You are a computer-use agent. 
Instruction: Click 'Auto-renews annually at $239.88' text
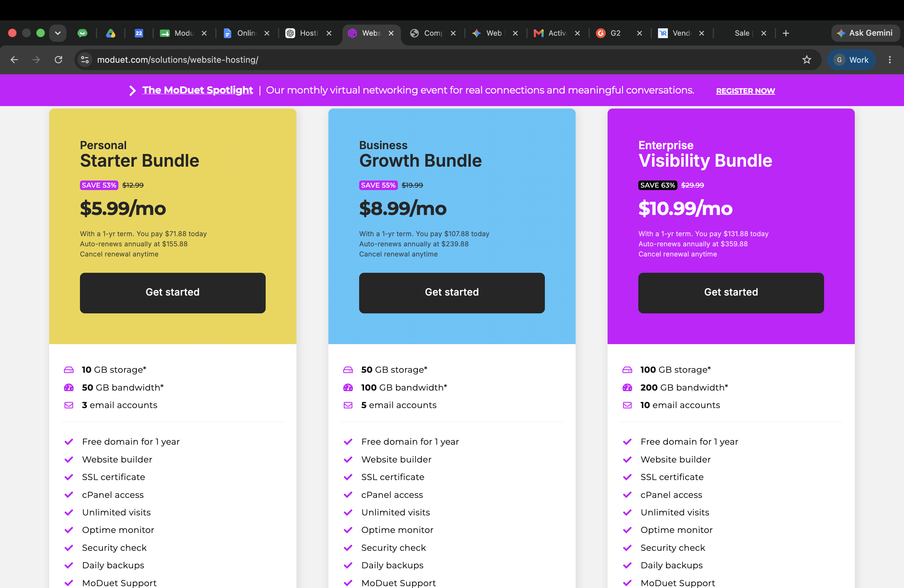(x=414, y=244)
